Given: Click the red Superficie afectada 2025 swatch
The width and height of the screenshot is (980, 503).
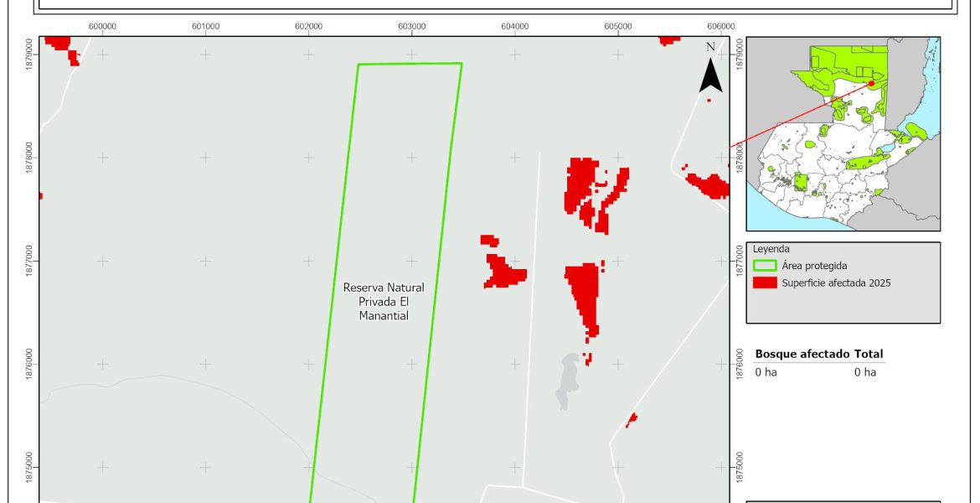Looking at the screenshot, I should pos(765,283).
